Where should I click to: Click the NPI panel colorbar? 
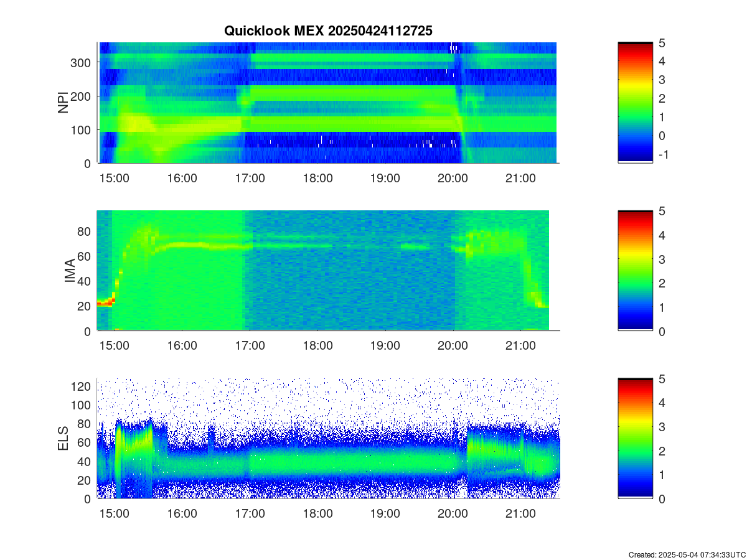tap(635, 103)
